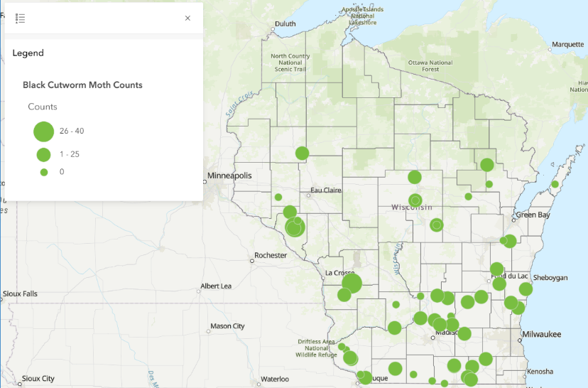Click the '1 - 25' legend range text
This screenshot has width=588, height=388.
[x=70, y=154]
